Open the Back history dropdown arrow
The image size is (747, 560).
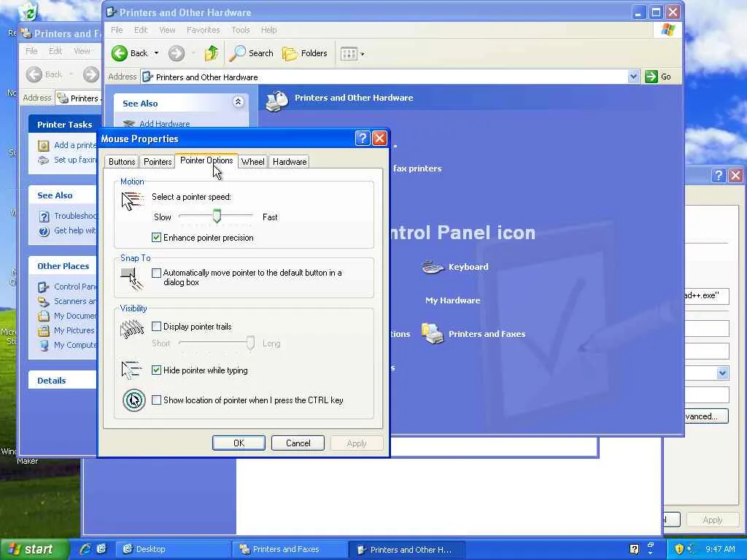point(156,53)
